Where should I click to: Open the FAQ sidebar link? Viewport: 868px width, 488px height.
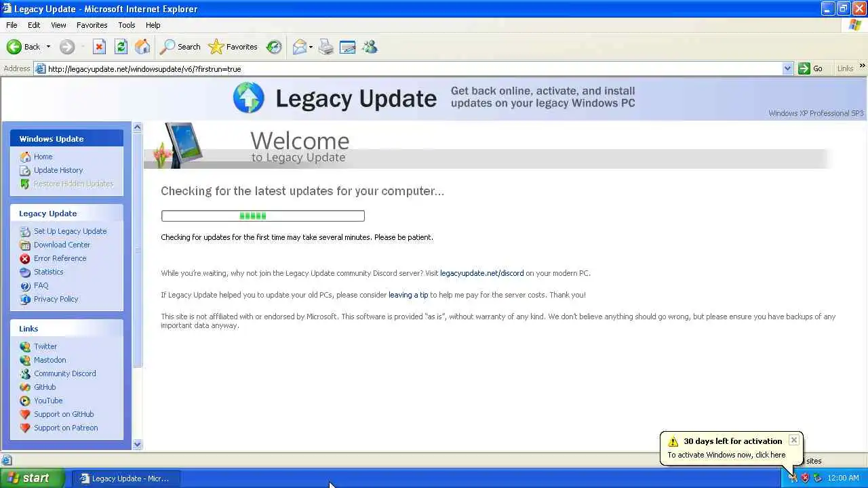click(41, 285)
